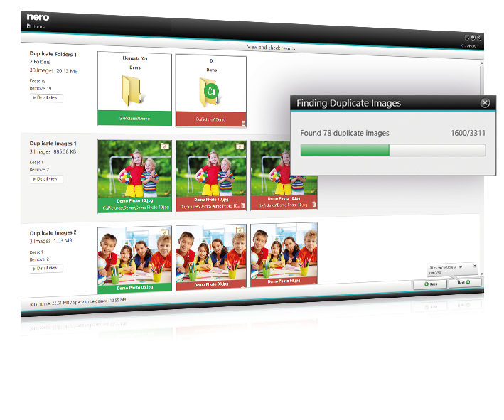Click the 'Duplicate Images 1' heading
Screen dimensions: 504x420
point(53,144)
